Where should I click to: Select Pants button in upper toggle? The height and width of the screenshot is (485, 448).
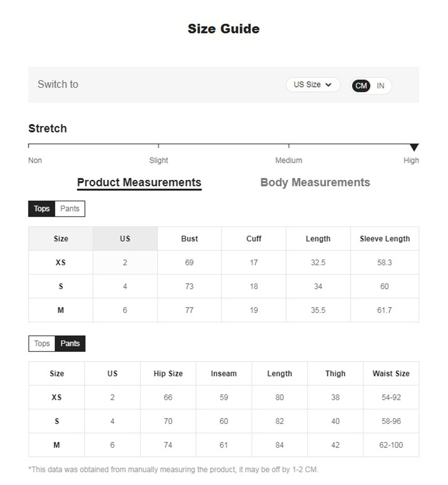pyautogui.click(x=70, y=209)
